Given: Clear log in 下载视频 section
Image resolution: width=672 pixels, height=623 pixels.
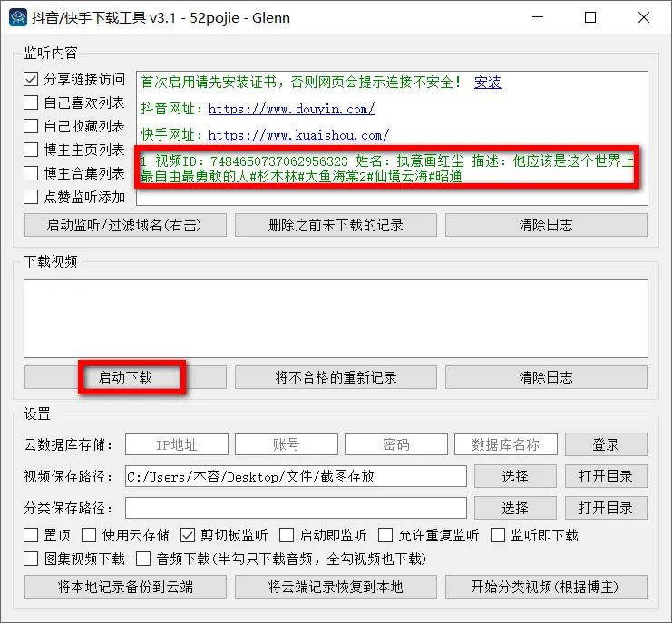Looking at the screenshot, I should coord(546,377).
